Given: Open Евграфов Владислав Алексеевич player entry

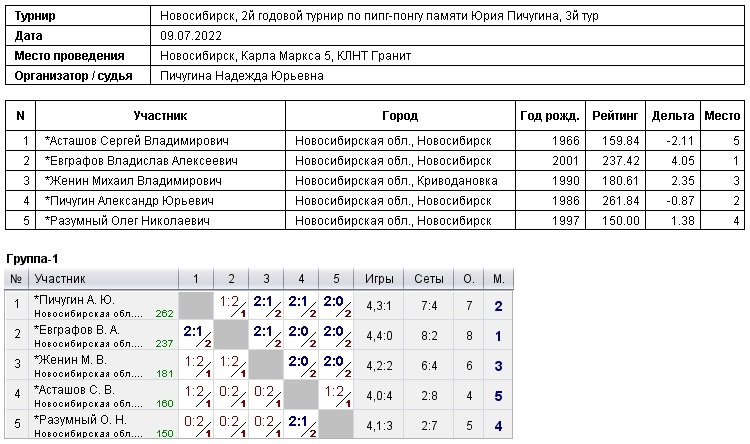Looking at the screenshot, I should click(x=141, y=160).
